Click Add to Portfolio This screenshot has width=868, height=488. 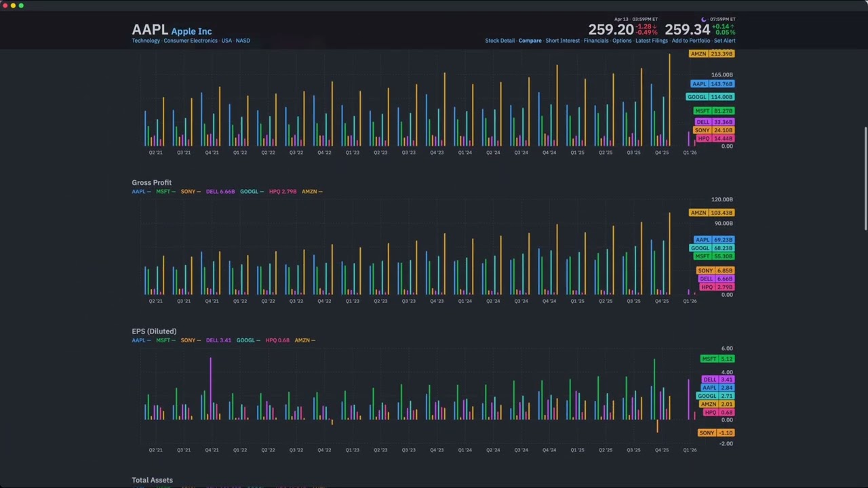(x=691, y=41)
